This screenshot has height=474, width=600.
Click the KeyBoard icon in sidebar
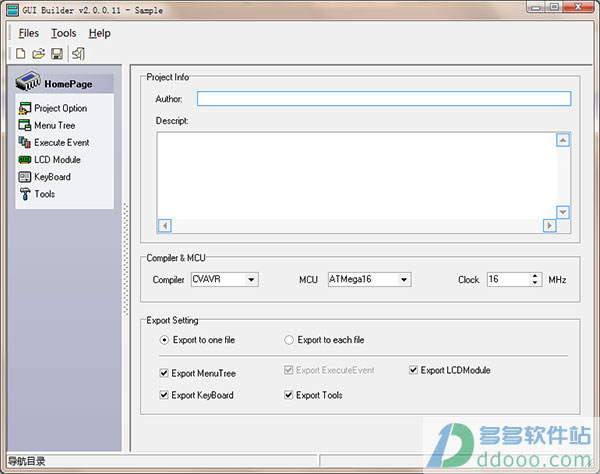click(25, 177)
